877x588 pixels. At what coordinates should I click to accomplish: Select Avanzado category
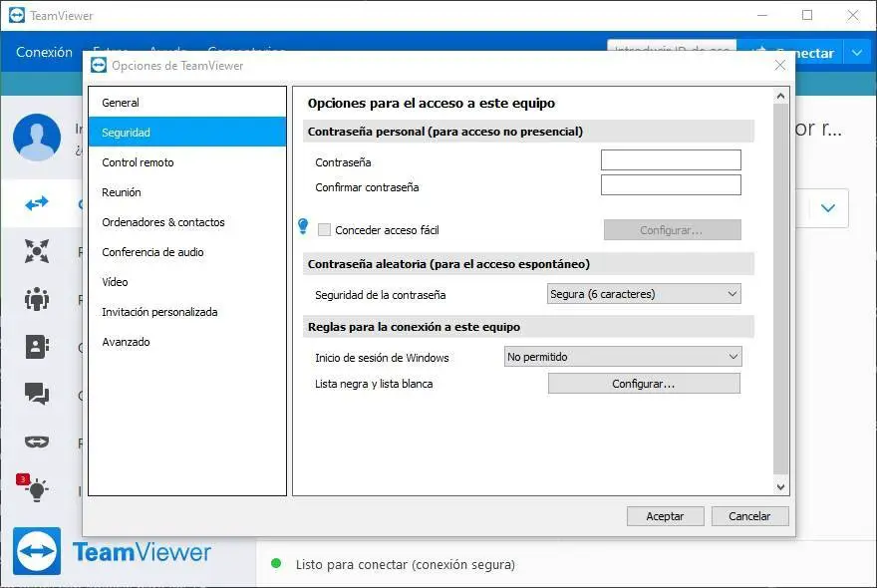point(187,342)
